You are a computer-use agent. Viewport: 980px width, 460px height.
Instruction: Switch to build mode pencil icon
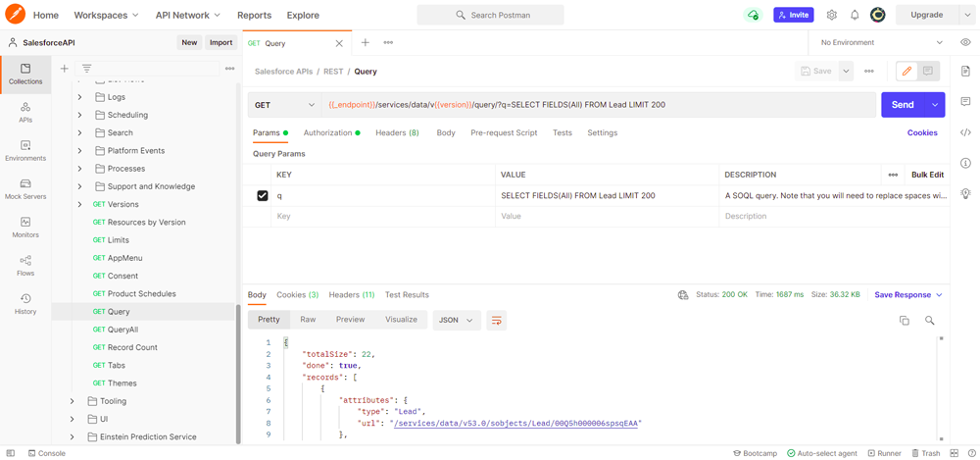[906, 72]
